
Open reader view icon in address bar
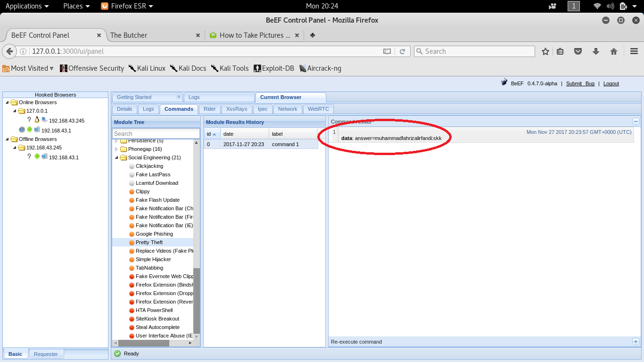(387, 51)
